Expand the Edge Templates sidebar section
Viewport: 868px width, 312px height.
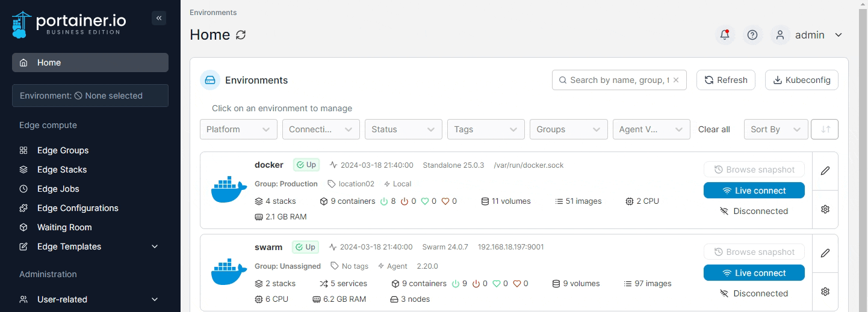pyautogui.click(x=154, y=246)
